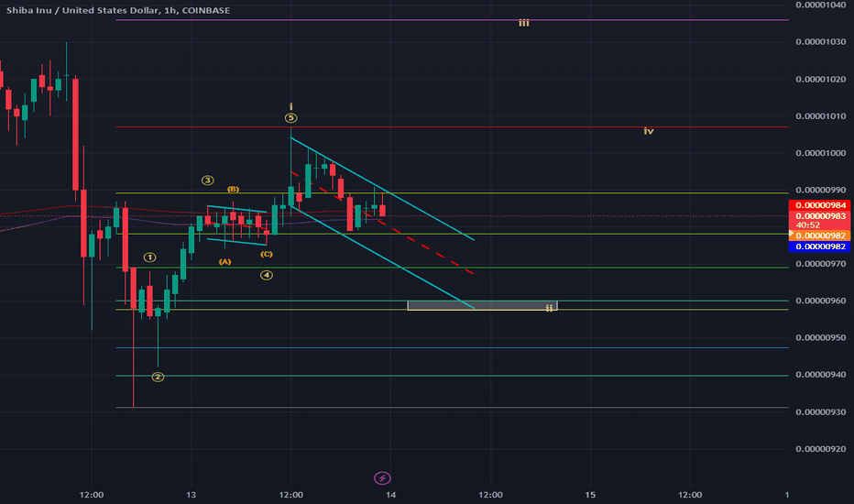
Task: Click the 0.00000930 price axis label
Action: pos(821,412)
